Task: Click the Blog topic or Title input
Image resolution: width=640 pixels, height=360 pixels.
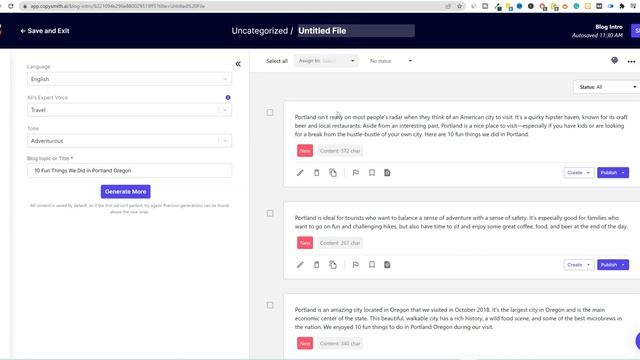Action: coord(129,171)
